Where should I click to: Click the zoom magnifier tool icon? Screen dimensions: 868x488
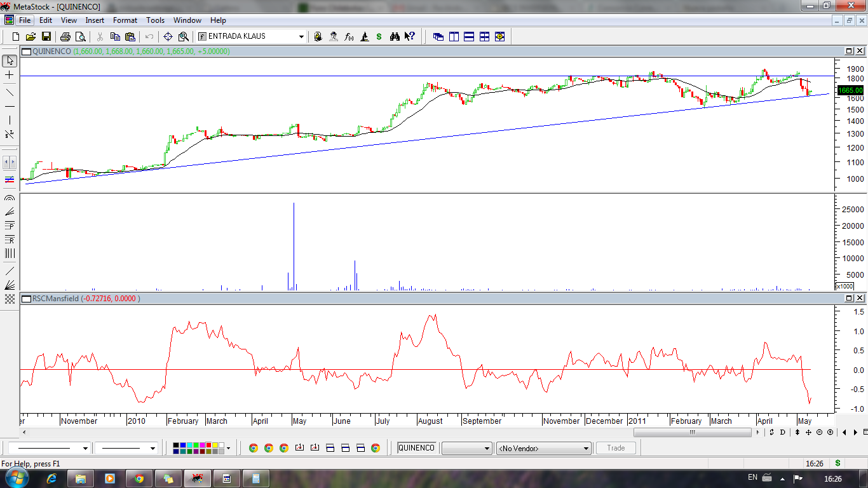[x=184, y=37]
